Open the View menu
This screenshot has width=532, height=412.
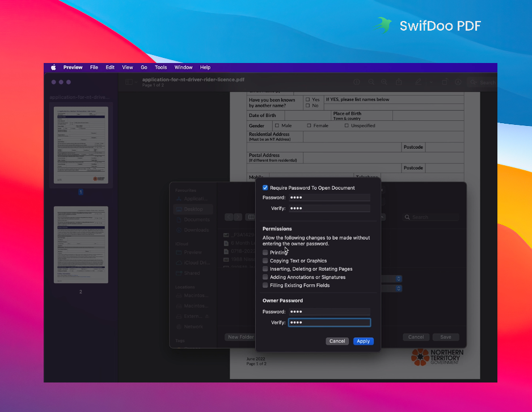coord(128,67)
